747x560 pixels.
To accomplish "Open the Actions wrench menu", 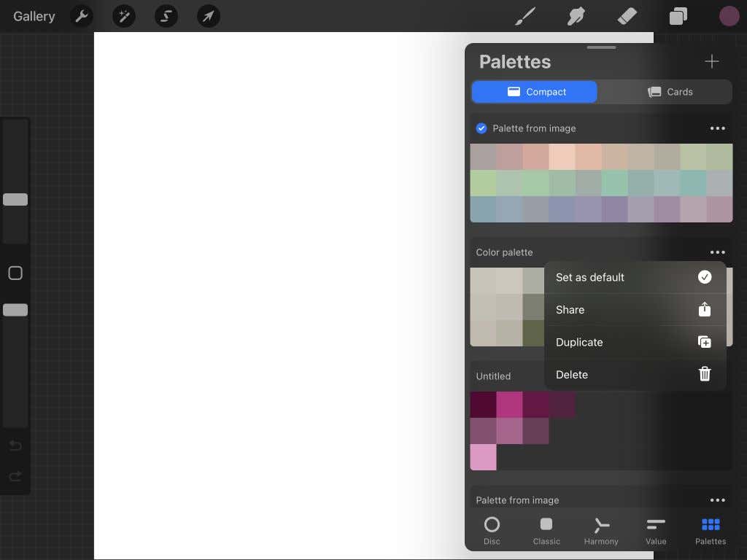I will click(x=81, y=16).
